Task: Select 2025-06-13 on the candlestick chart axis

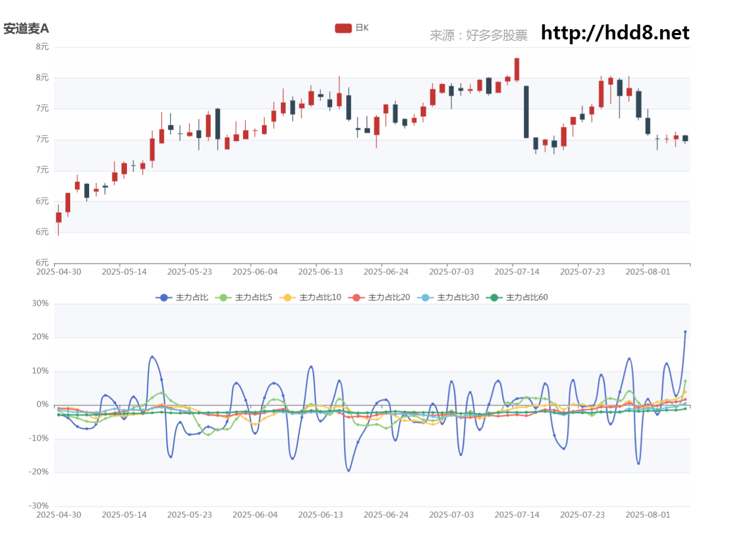Action: click(x=321, y=272)
